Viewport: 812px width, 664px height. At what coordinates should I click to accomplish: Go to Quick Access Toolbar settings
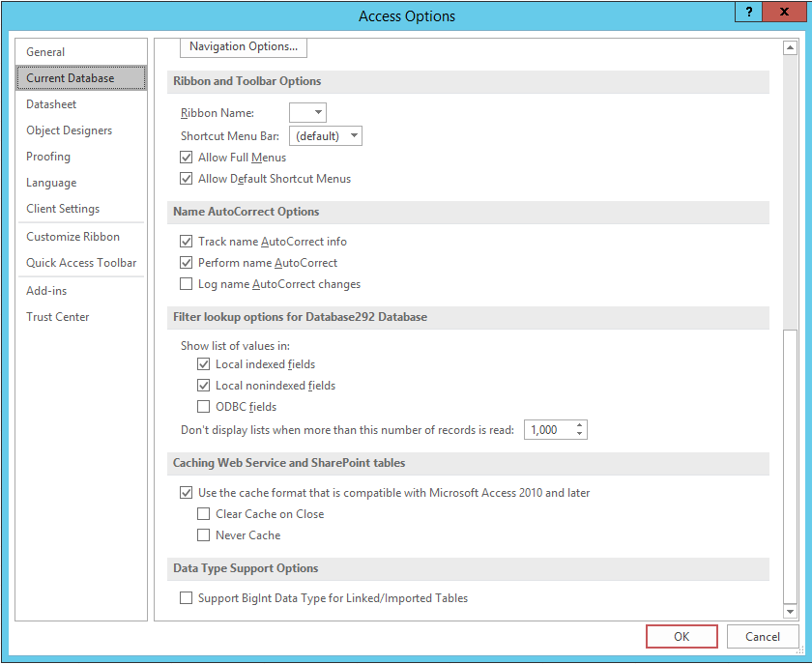pyautogui.click(x=81, y=263)
